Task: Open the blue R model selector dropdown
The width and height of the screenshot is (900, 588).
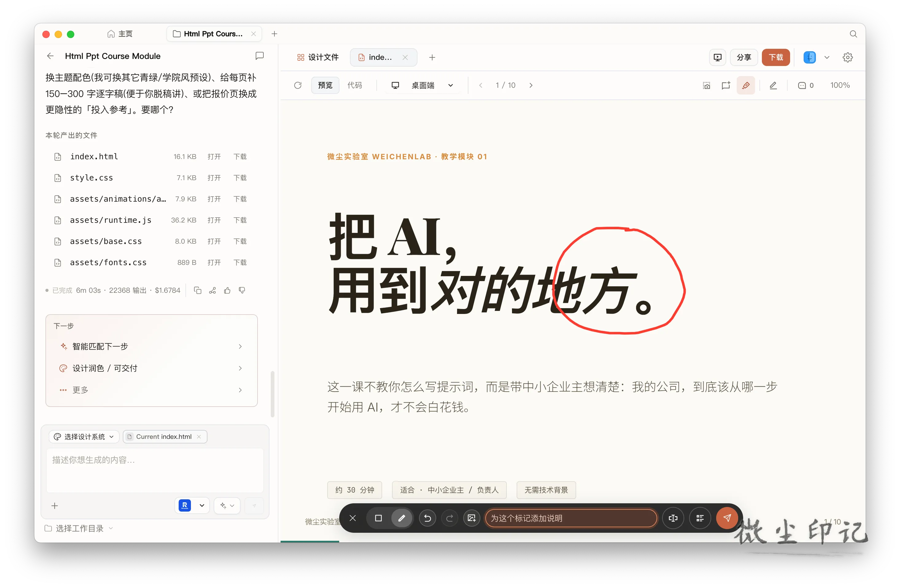Action: (x=192, y=506)
